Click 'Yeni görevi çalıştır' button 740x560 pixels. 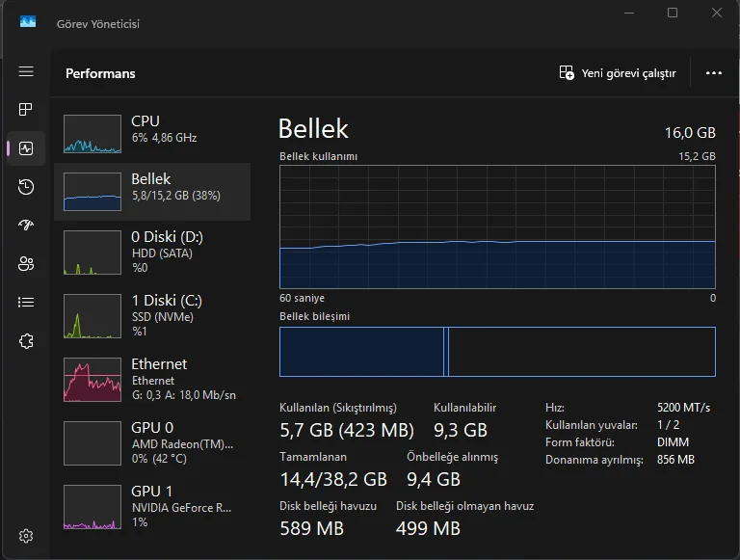pos(618,73)
